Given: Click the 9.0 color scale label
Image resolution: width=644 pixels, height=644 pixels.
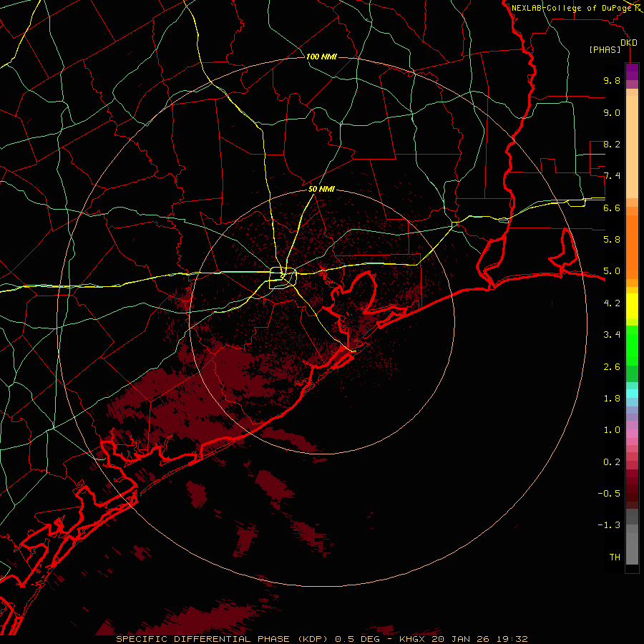Looking at the screenshot, I should (612, 112).
